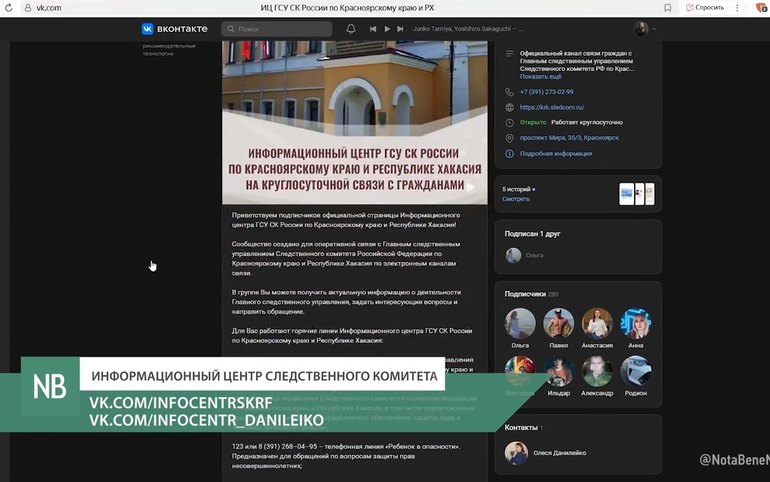Click the рекомендательные технологии sidebar link

coord(169,50)
